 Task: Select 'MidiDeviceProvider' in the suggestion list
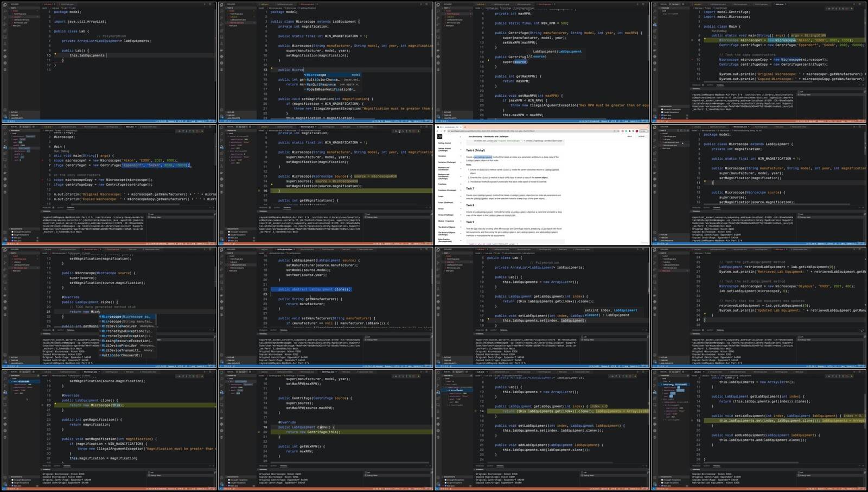tap(127, 346)
